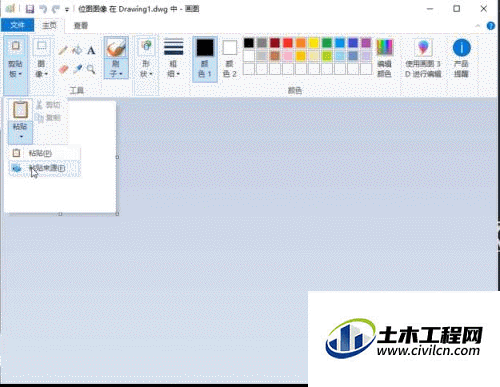Image resolution: width=500 pixels, height=387 pixels.
Task: Pick the brown palette swatch
Action: tap(275, 56)
